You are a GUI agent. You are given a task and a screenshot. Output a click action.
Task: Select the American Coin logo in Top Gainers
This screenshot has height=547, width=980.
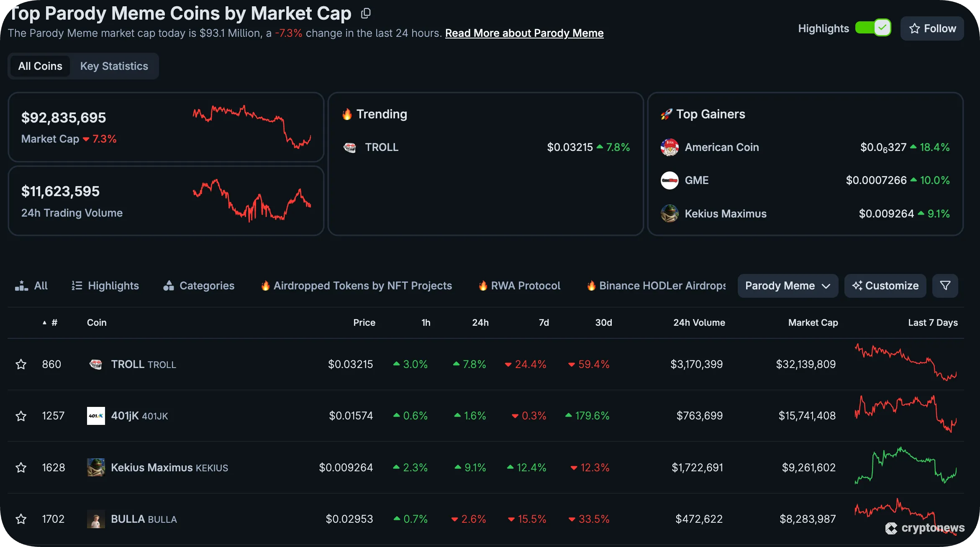pyautogui.click(x=670, y=147)
